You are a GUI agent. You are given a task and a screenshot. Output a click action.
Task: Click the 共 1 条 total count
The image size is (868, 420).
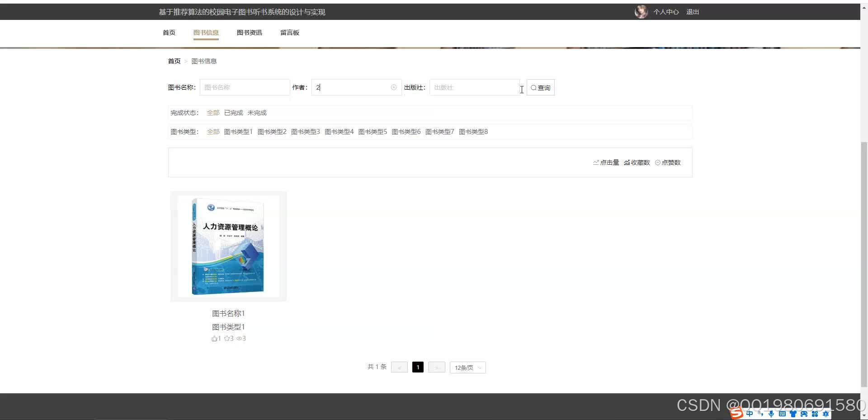[377, 367]
